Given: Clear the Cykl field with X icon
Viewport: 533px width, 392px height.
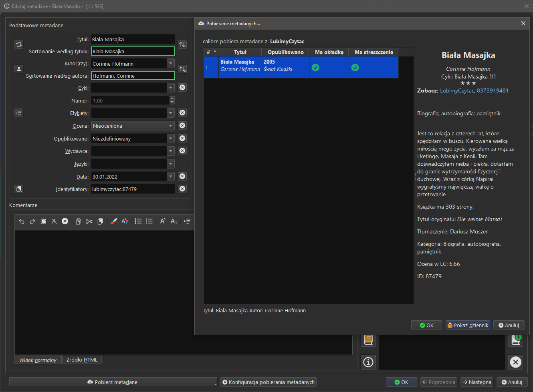Looking at the screenshot, I should [x=182, y=87].
